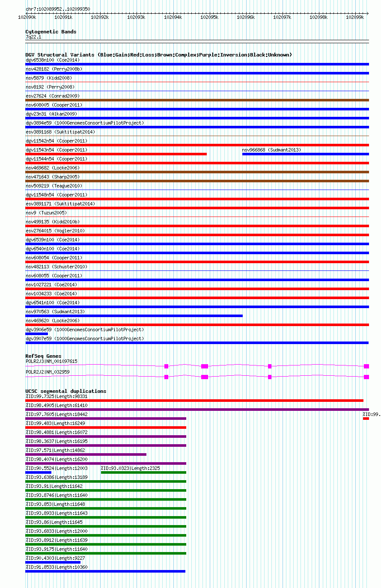The width and height of the screenshot is (381, 588).
Task: Open variant esv27624 (Conrad2009)
Action: click(x=53, y=96)
